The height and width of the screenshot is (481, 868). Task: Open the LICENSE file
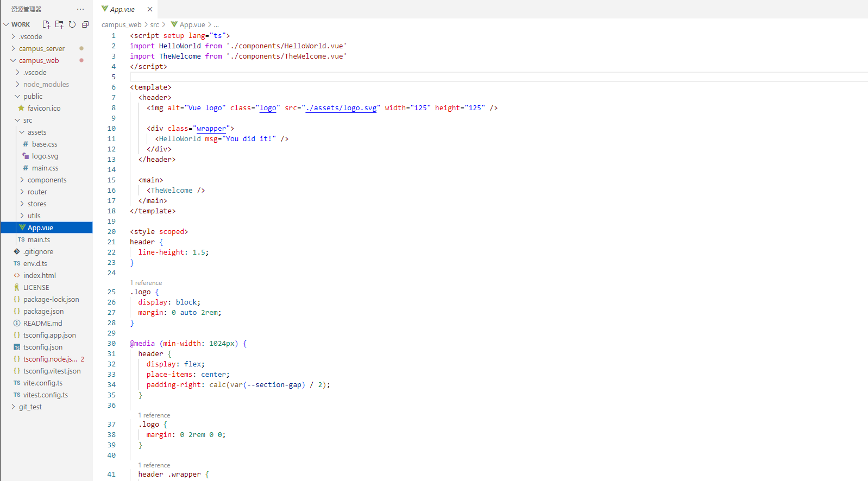pos(36,288)
